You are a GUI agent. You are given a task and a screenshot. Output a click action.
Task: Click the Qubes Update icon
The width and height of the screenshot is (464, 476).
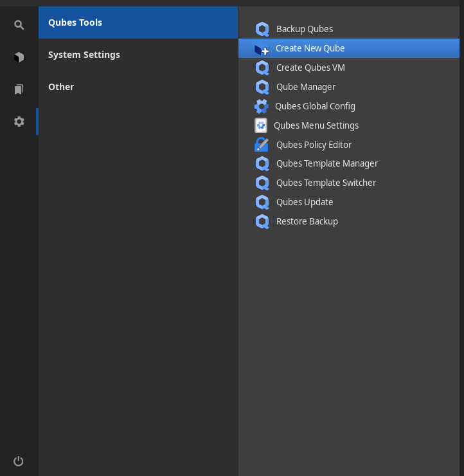[262, 202]
